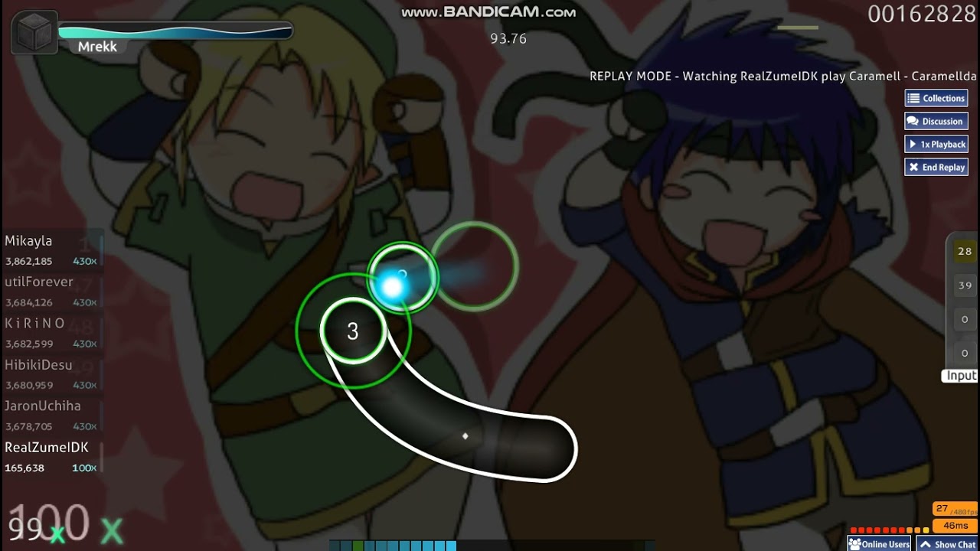Screen dimensions: 980x551
Task: Click hit circle number 3
Action: coord(353,331)
